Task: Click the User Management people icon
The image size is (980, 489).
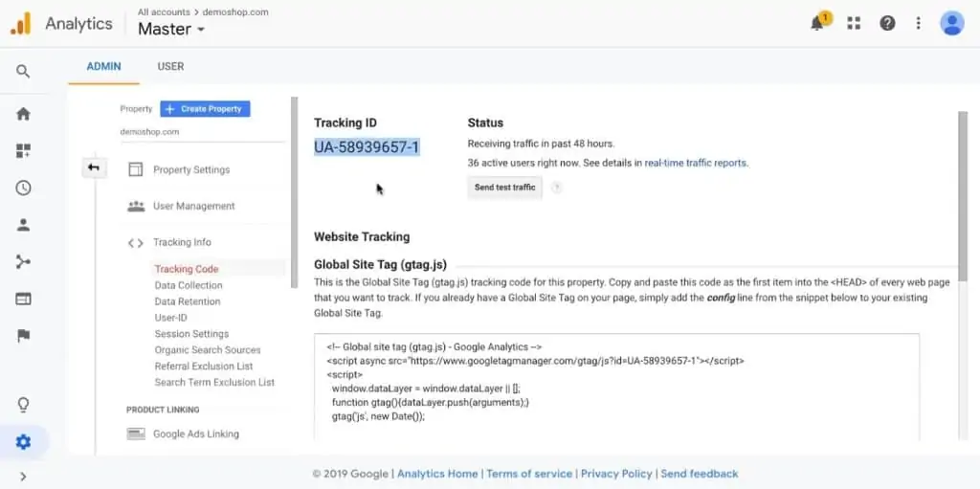Action: (x=136, y=207)
